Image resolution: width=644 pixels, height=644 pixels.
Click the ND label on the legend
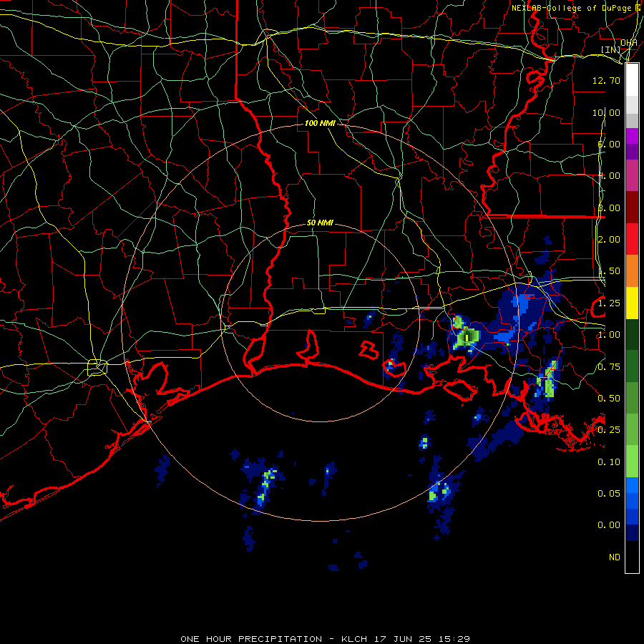[615, 557]
